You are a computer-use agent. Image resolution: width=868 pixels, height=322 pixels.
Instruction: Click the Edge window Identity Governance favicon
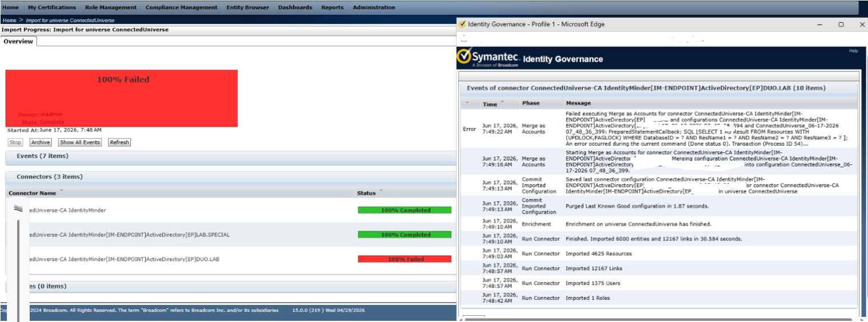tap(462, 25)
